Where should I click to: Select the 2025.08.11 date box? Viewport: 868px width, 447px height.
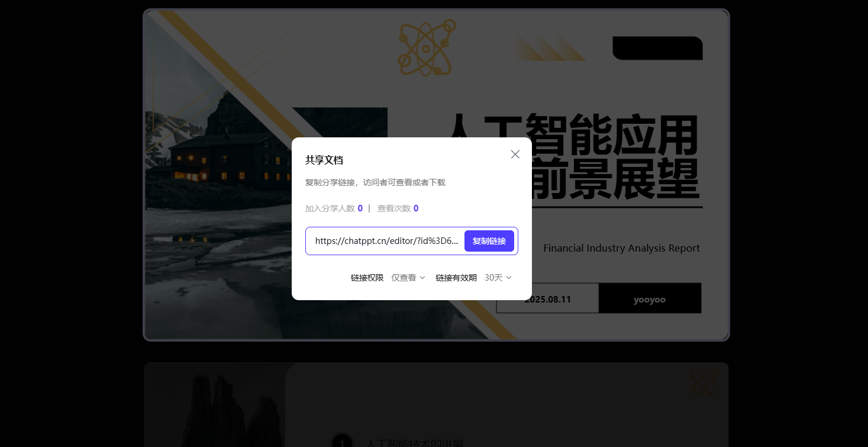pos(547,299)
